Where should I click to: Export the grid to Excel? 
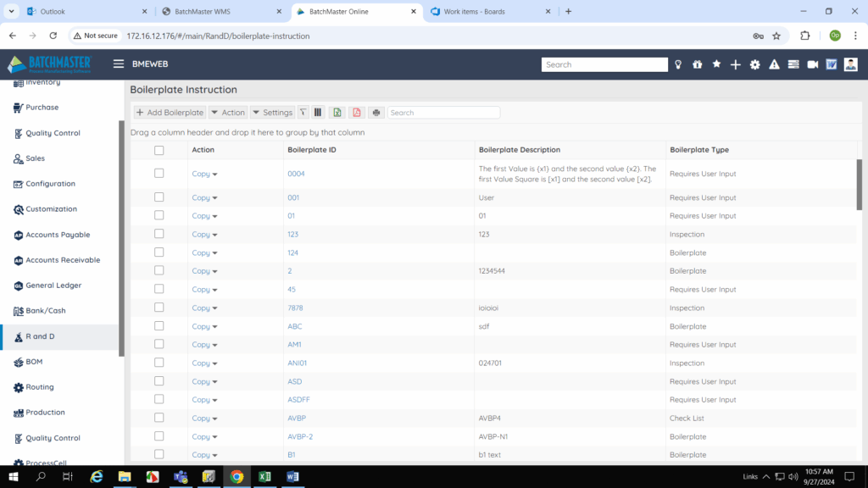[x=337, y=113]
